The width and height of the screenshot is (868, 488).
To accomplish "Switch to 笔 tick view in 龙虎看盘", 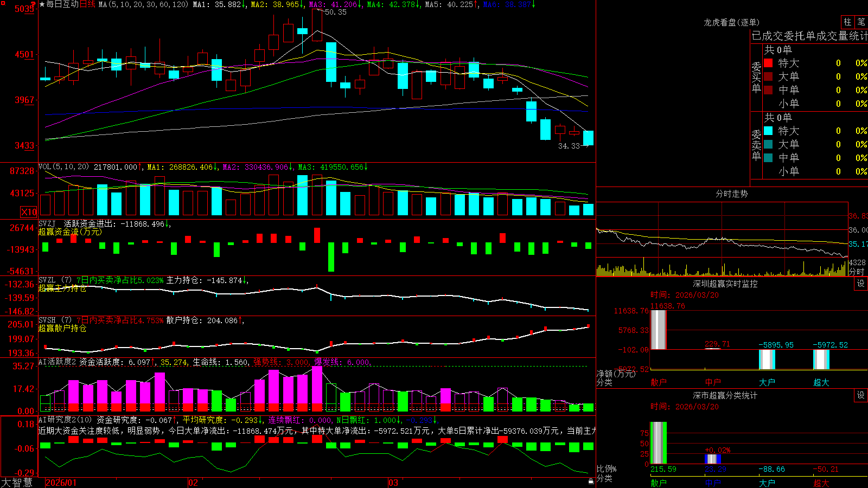I will (x=861, y=22).
